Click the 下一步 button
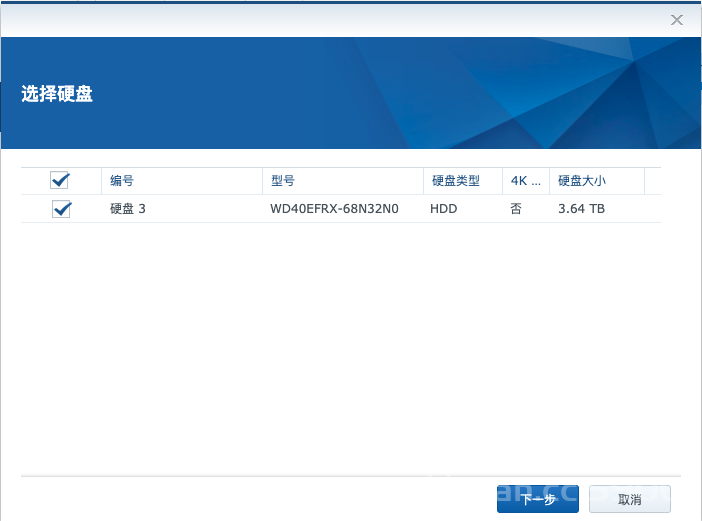This screenshot has height=521, width=702. pos(538,499)
